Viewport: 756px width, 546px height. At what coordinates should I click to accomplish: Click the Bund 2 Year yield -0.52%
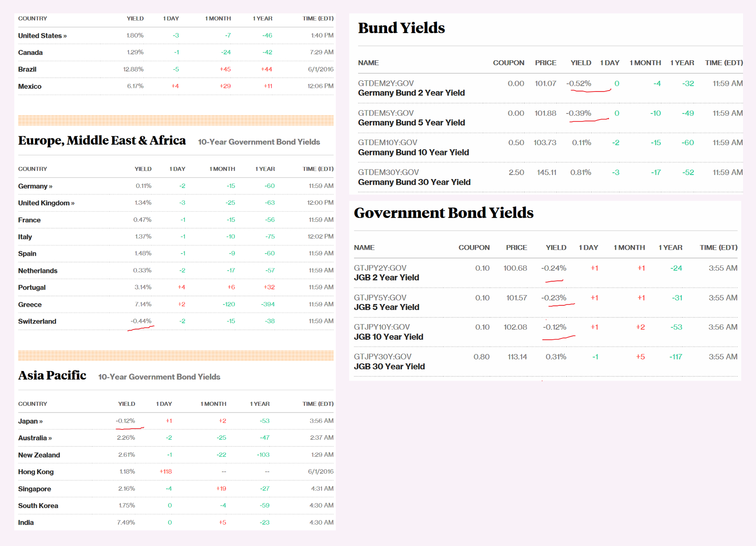579,83
